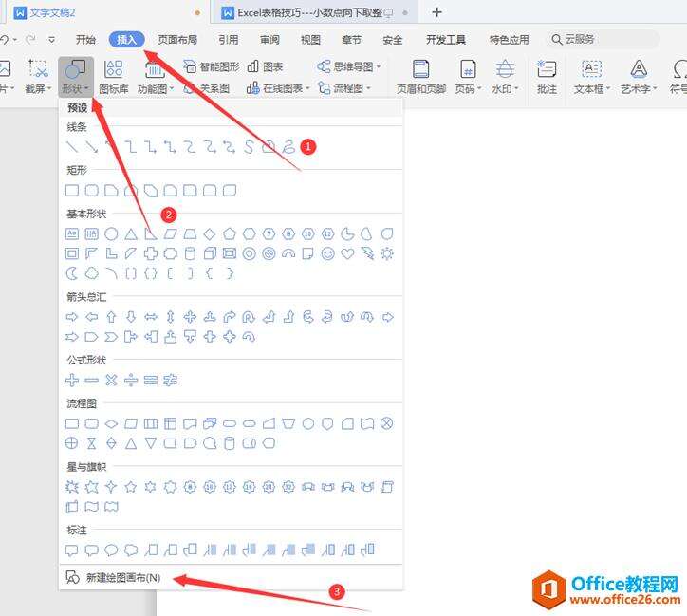Select the 引用 tab
687x616 pixels.
pos(229,40)
